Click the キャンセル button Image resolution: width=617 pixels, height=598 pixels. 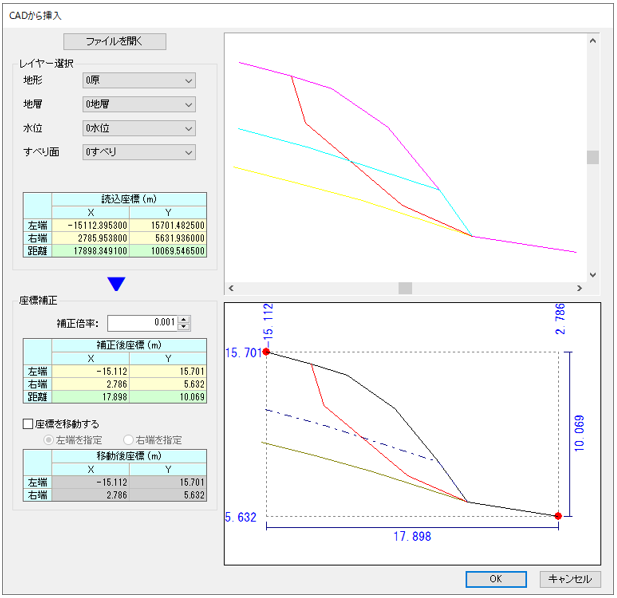570,579
